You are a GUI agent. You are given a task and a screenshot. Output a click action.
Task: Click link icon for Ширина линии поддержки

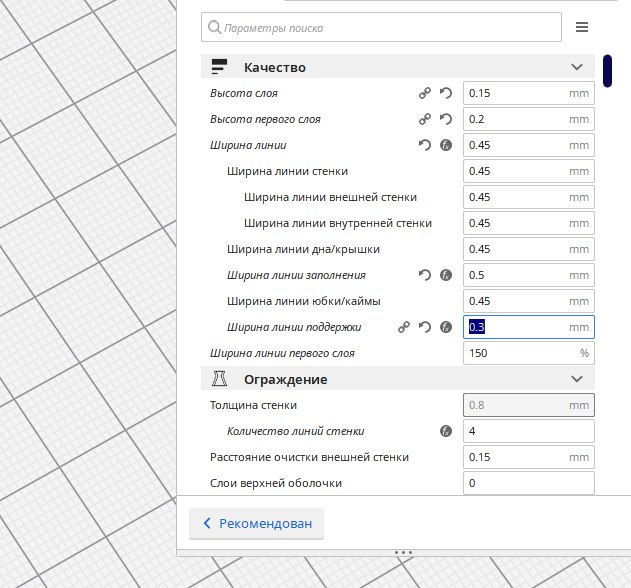click(x=404, y=327)
